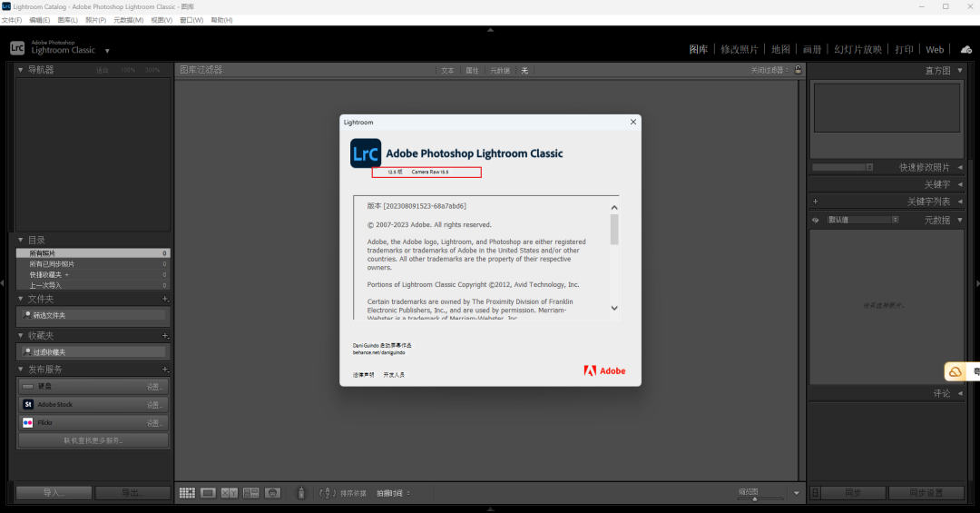Image resolution: width=980 pixels, height=513 pixels.
Task: Click the 导入 button
Action: point(54,493)
